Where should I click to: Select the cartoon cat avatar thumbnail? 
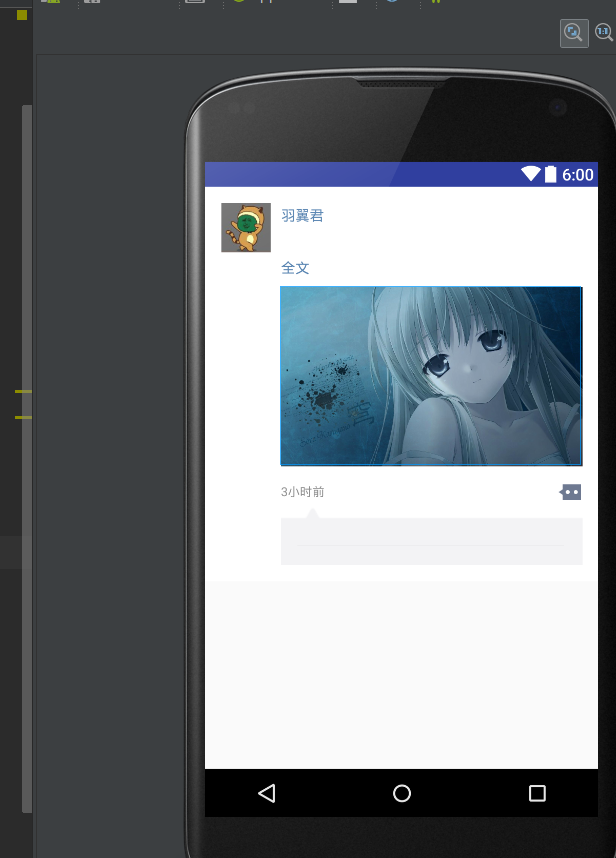pos(246,228)
